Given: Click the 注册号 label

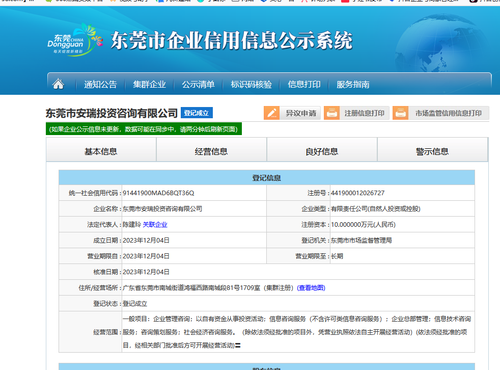Looking at the screenshot, I should pyautogui.click(x=318, y=193).
